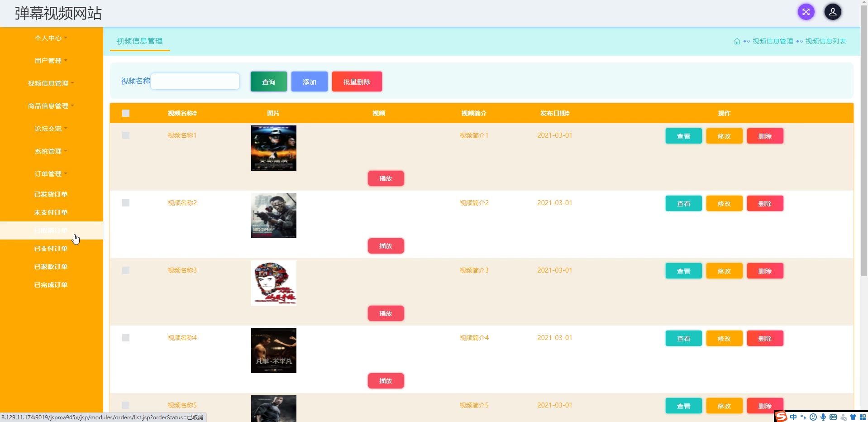This screenshot has height=422, width=868.
Task: Click 播放 button in 视频名称2 row
Action: pos(386,246)
